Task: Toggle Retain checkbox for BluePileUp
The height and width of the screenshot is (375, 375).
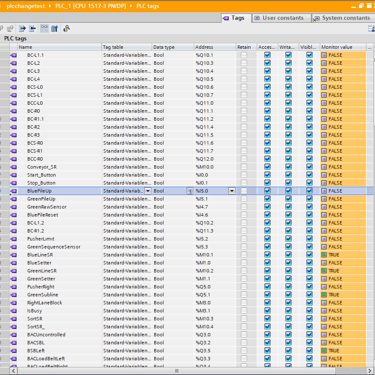Action: tap(244, 191)
